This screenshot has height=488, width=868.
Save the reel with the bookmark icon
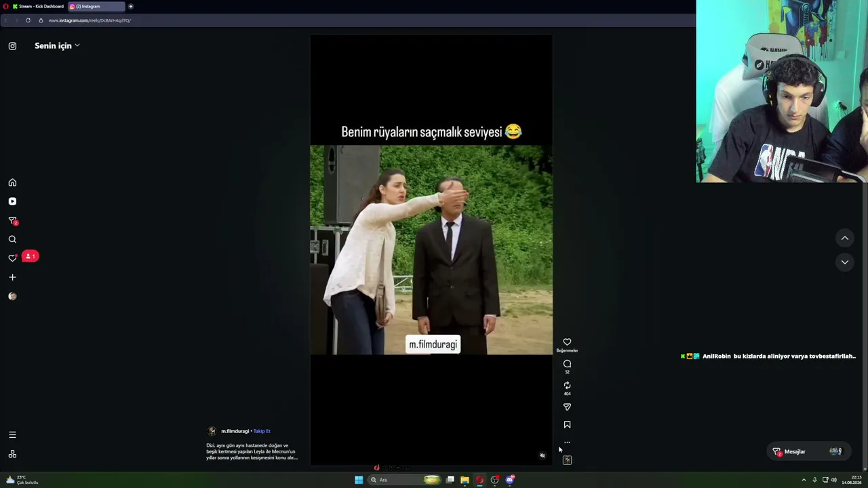tap(567, 425)
